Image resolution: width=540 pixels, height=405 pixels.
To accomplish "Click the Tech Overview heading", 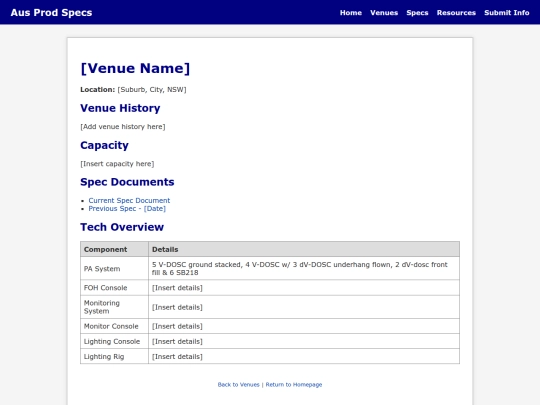I will tap(122, 227).
